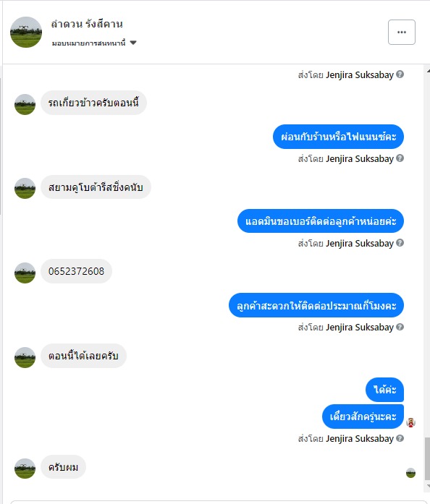430x504 pixels.
Task: Click the message ตอนนี้ได้เลยครับ
Action: [83, 356]
